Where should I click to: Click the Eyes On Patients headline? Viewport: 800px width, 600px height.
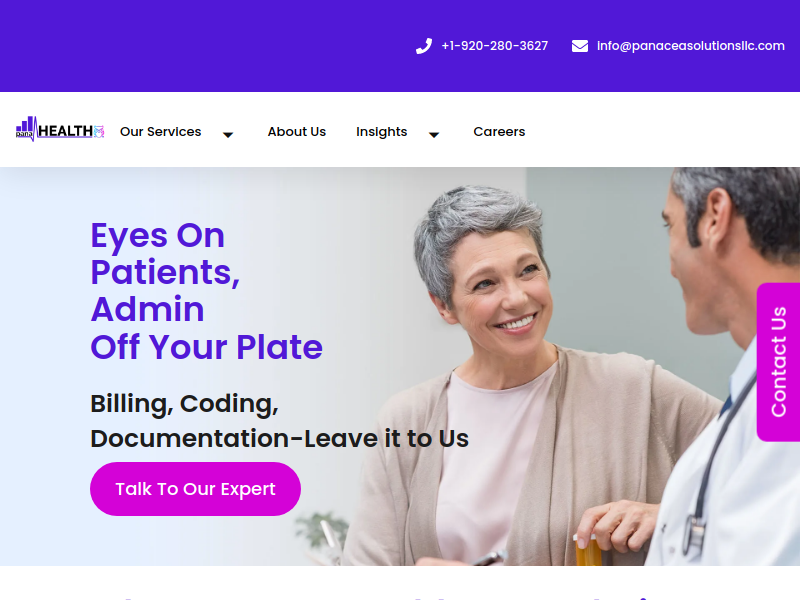point(165,254)
